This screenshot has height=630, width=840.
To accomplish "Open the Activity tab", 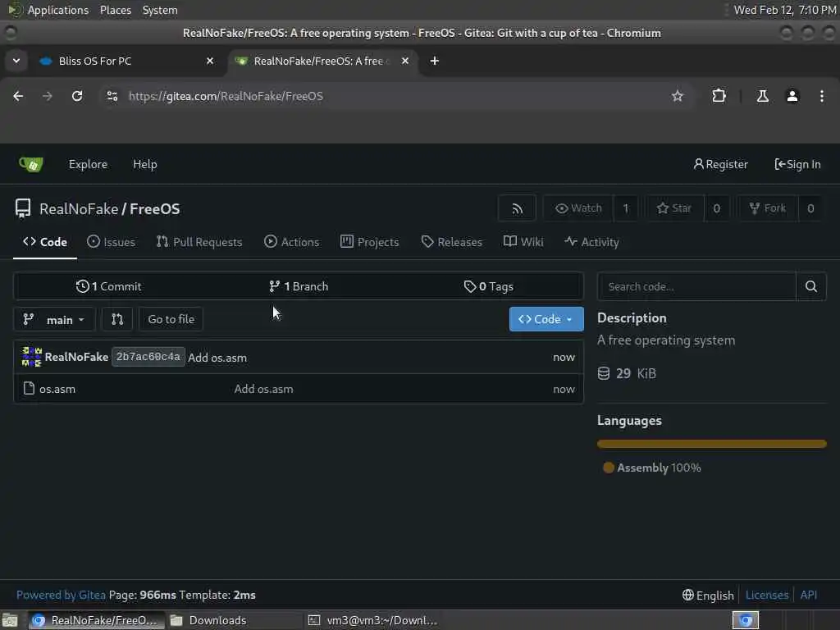I will pyautogui.click(x=591, y=242).
